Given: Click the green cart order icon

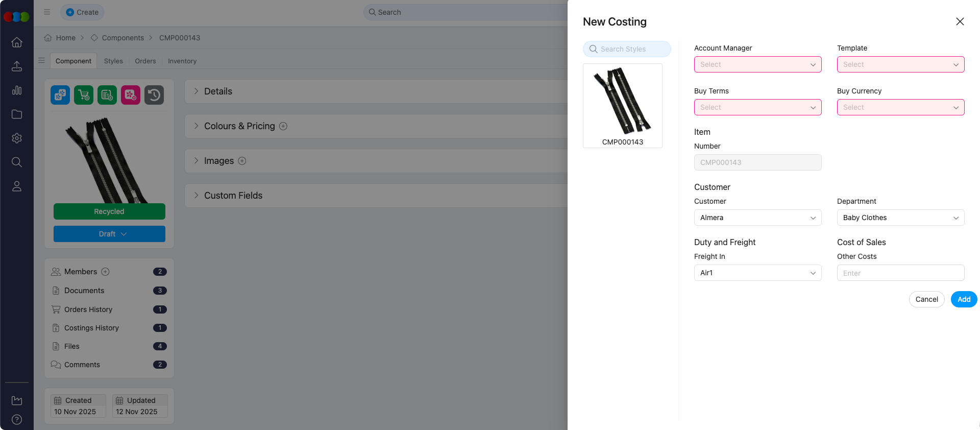Looking at the screenshot, I should click(84, 95).
